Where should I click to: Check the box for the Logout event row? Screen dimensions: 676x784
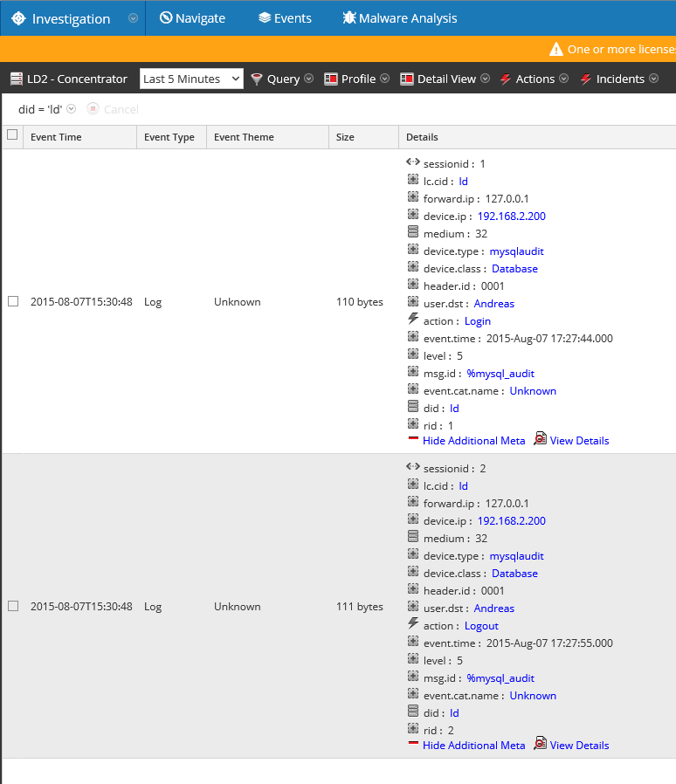click(13, 606)
